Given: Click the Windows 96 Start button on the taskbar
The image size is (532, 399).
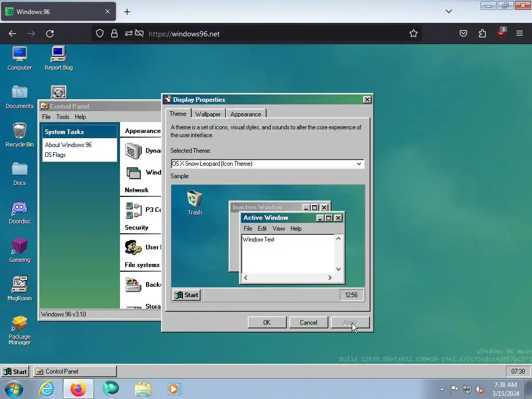Looking at the screenshot, I should pyautogui.click(x=15, y=371).
